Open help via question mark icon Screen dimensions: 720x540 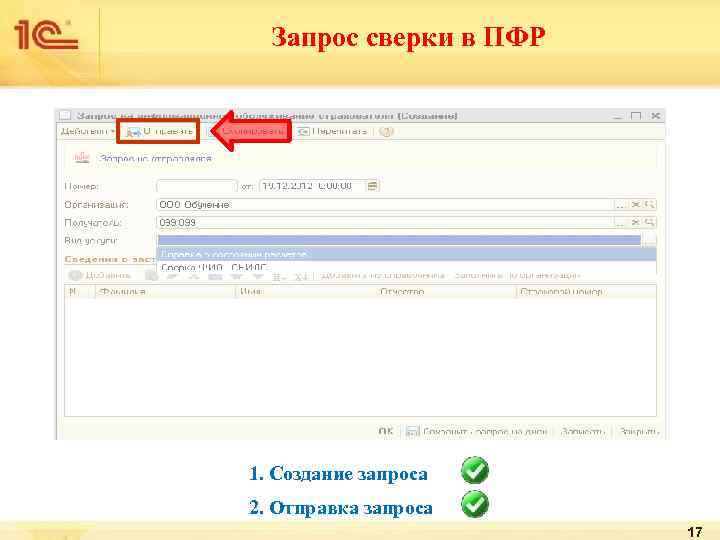point(387,132)
